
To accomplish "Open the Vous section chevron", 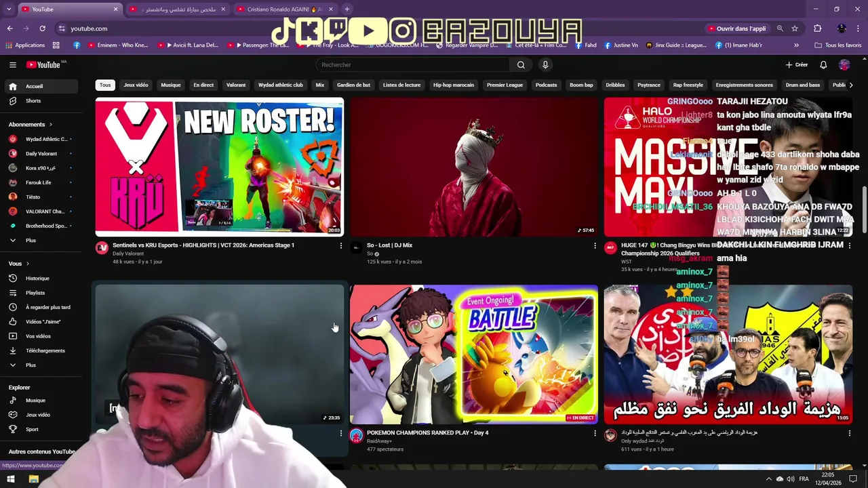I will (28, 264).
